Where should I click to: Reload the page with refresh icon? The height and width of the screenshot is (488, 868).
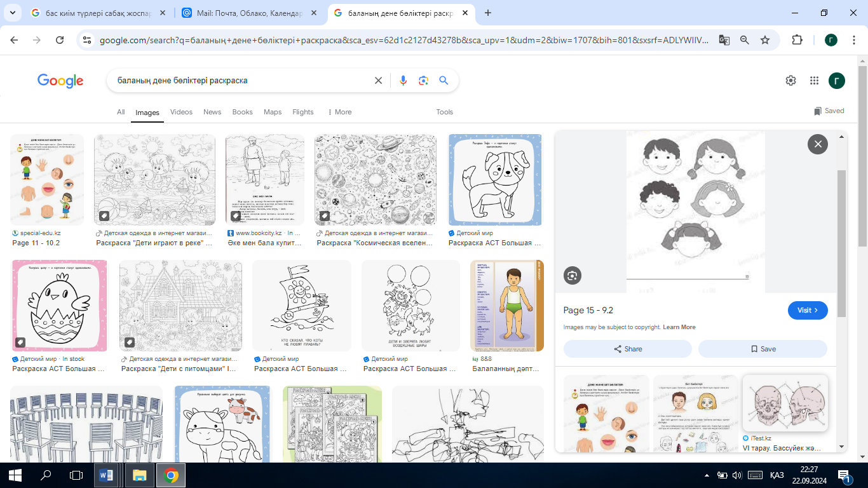point(60,40)
